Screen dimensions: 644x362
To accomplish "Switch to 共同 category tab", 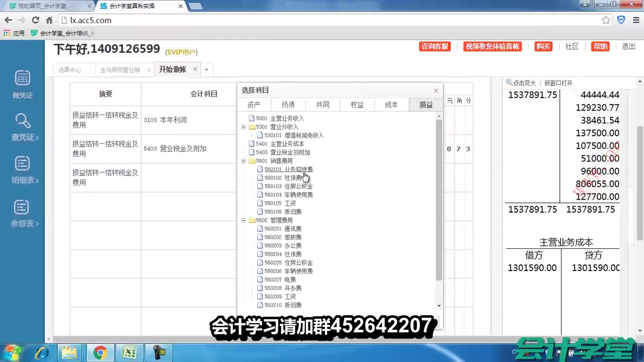I will click(x=323, y=105).
